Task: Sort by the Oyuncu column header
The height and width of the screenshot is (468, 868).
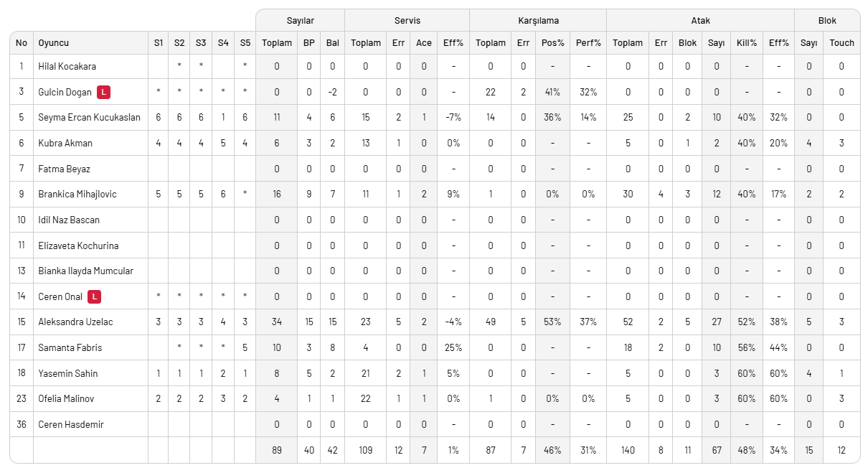Action: (54, 43)
